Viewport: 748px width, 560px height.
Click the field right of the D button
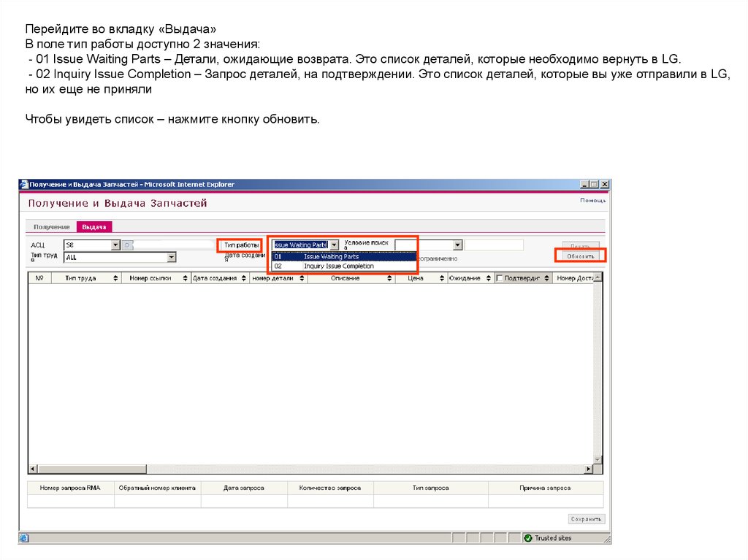click(x=174, y=245)
